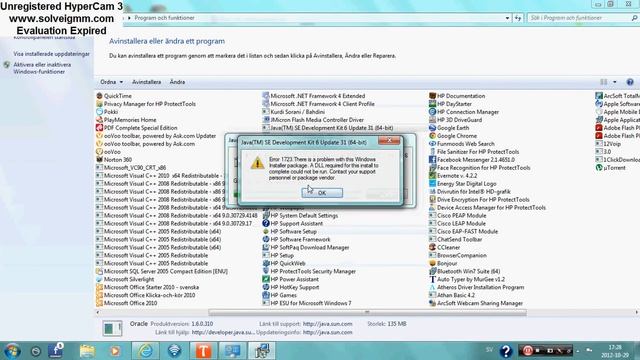Select ArcSoft Webcam Sharing Manager entry
Screen dimensions: 640x360
click(476, 303)
